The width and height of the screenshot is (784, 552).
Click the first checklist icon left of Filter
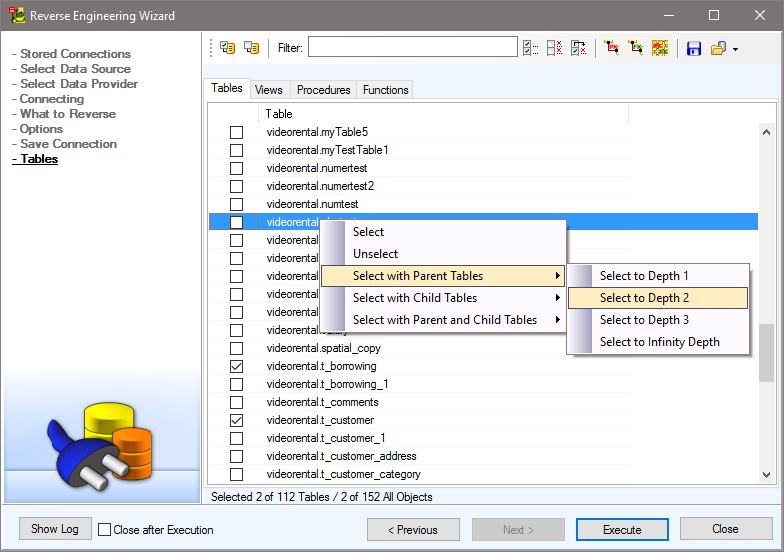point(227,48)
